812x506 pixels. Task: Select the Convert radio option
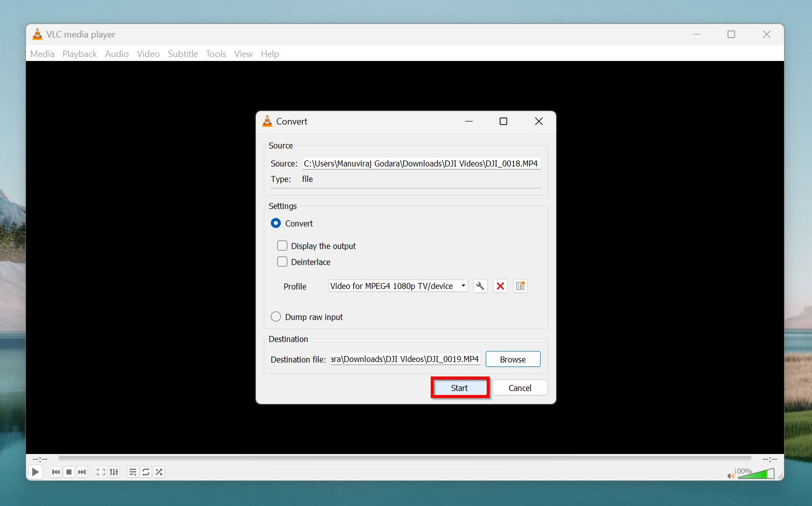[276, 223]
